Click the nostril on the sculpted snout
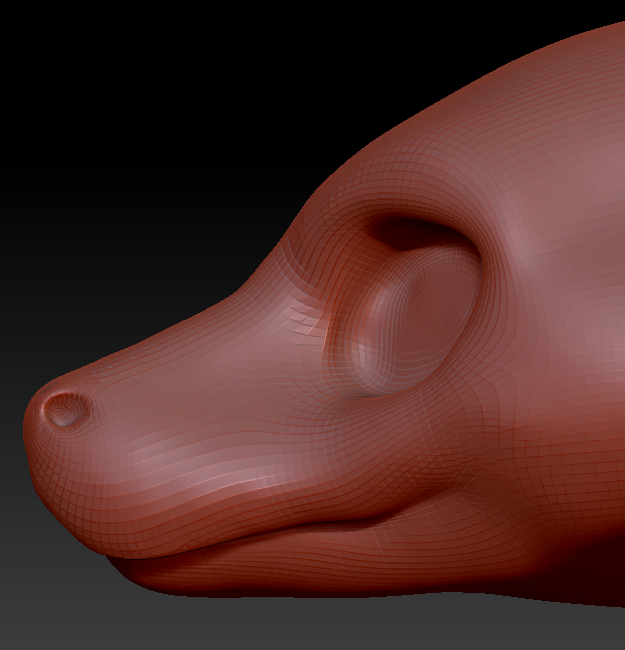Viewport: 625px width, 650px height. pyautogui.click(x=66, y=410)
